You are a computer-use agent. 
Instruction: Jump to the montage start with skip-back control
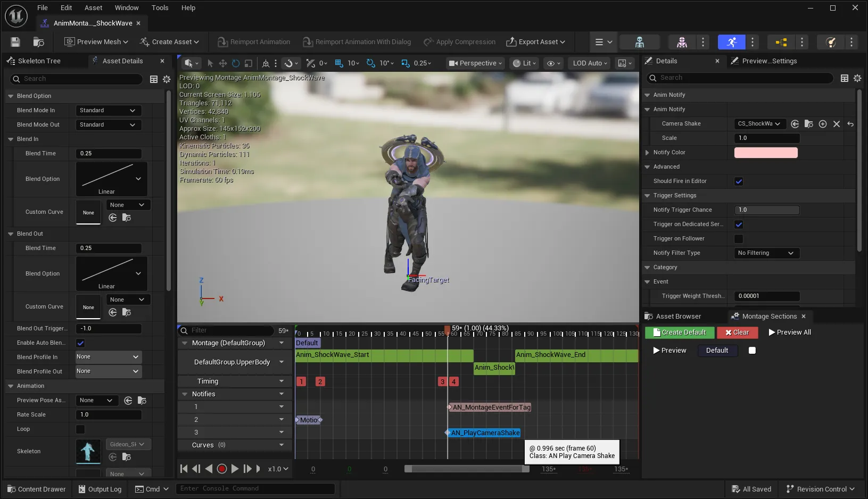[x=184, y=469]
